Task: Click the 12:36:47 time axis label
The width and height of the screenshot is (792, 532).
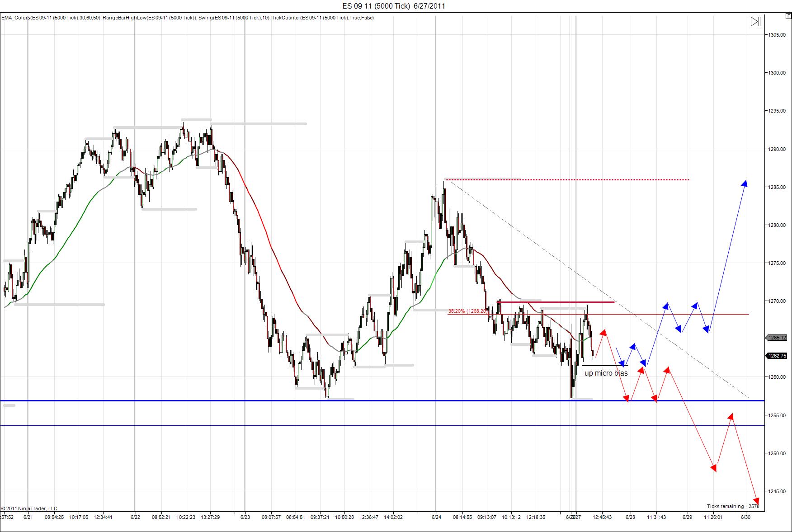Action: [369, 517]
